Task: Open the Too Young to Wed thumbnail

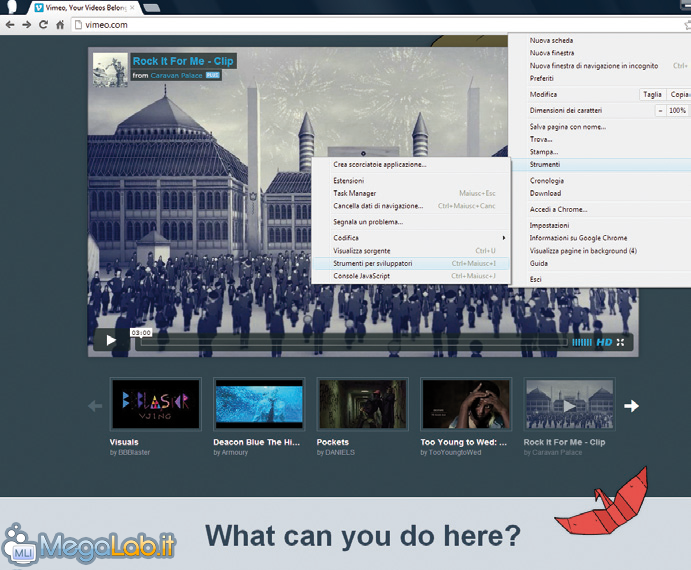Action: pos(466,404)
